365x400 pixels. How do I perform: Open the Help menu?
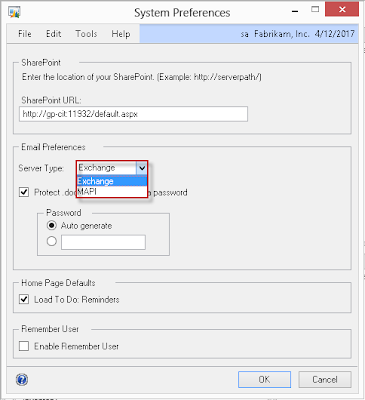[121, 34]
